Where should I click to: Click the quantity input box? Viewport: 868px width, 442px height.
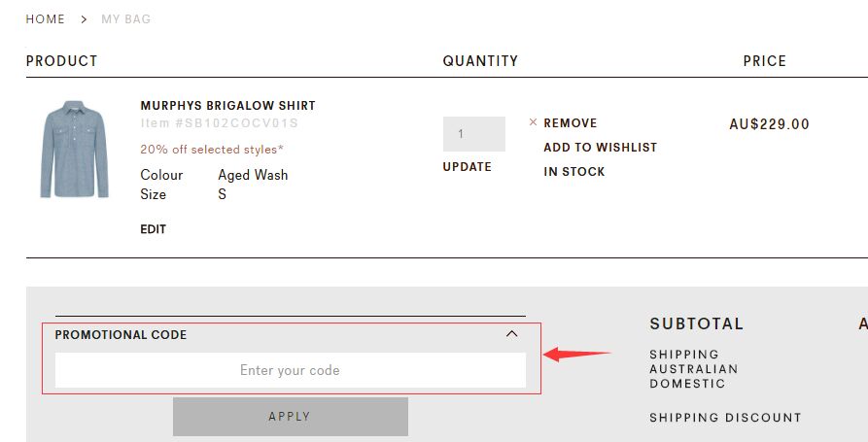coord(474,134)
